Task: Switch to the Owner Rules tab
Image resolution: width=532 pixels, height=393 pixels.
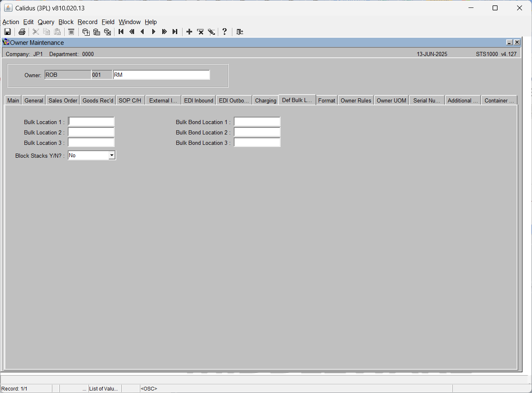Action: 356,100
